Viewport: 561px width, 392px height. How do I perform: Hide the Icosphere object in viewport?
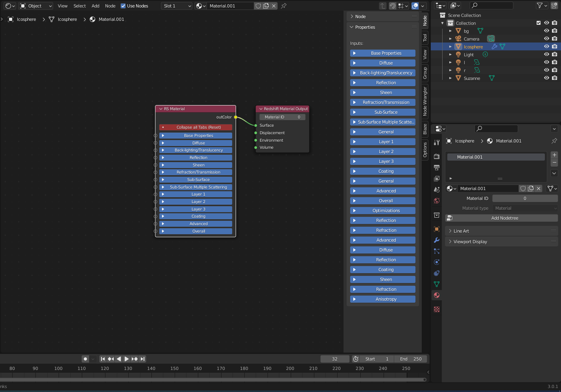pyautogui.click(x=546, y=46)
